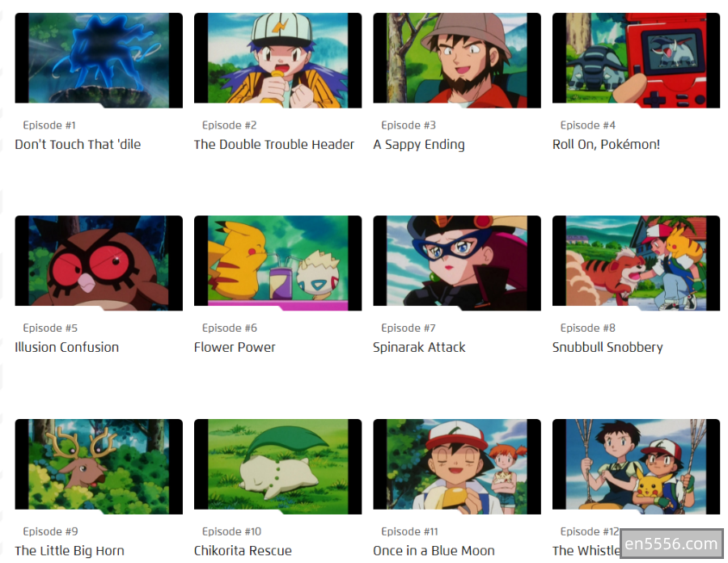
Task: Open the "Don't Touch That 'dile" title link
Action: pyautogui.click(x=78, y=144)
